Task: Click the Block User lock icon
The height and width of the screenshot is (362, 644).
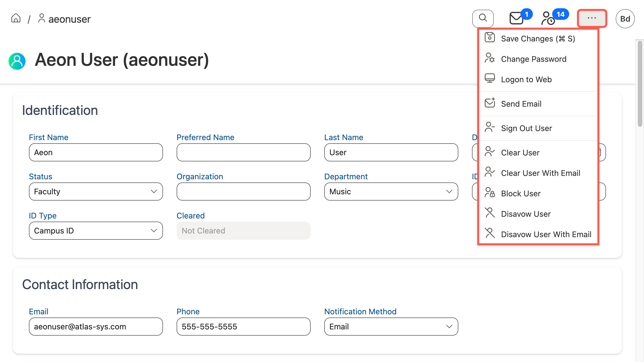Action: coord(490,193)
